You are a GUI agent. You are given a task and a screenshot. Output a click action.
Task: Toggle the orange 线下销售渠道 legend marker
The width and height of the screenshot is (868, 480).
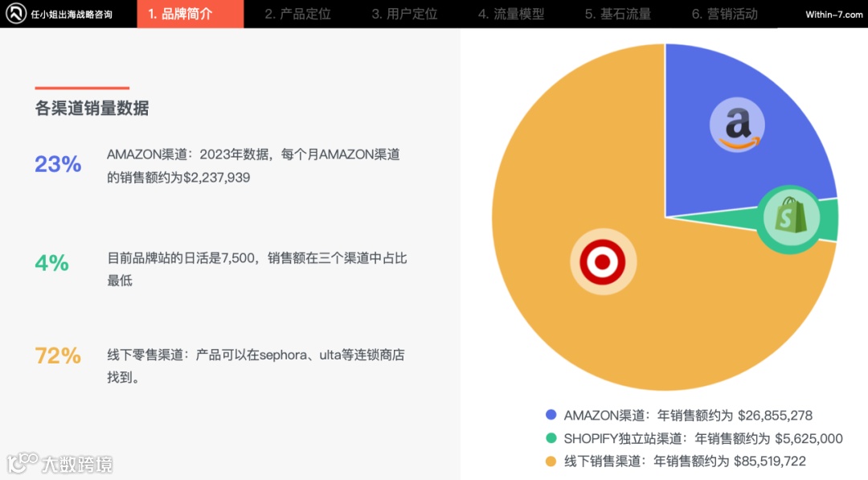[550, 461]
